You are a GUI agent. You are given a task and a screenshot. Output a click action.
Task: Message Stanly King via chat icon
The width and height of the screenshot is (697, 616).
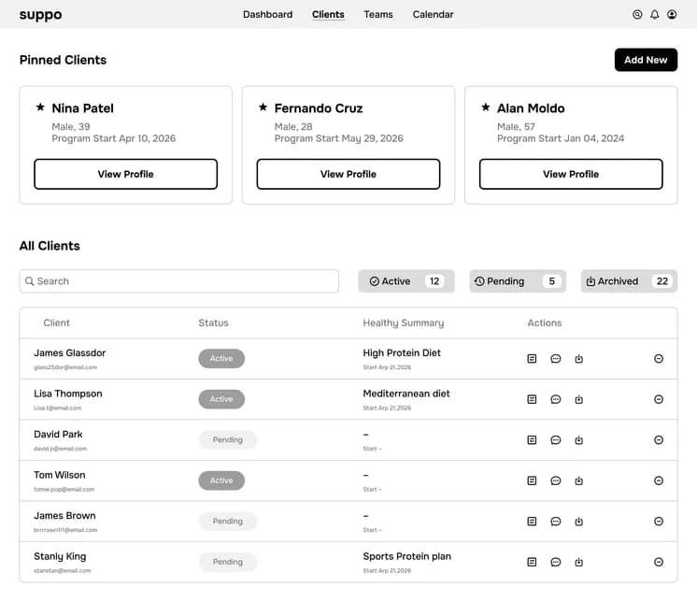pos(555,562)
